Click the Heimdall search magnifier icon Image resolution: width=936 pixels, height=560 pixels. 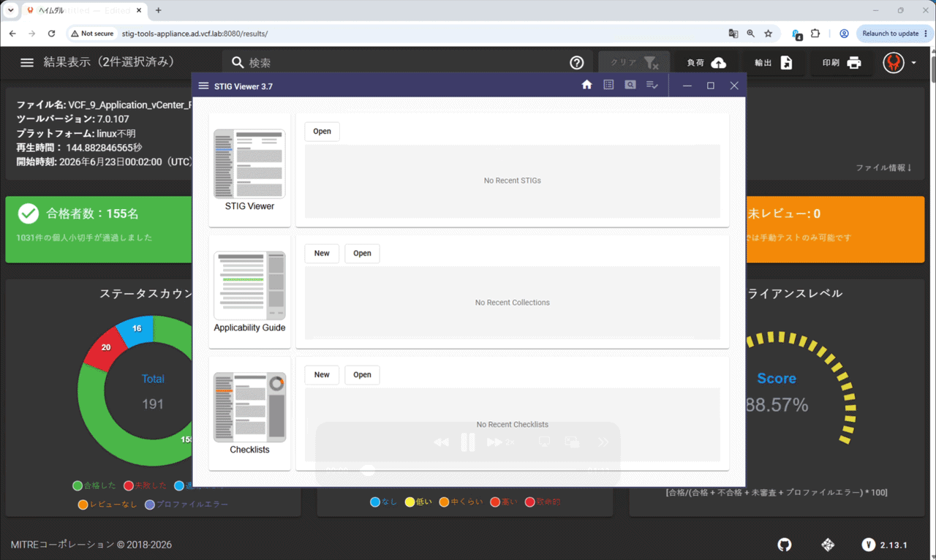pyautogui.click(x=238, y=63)
